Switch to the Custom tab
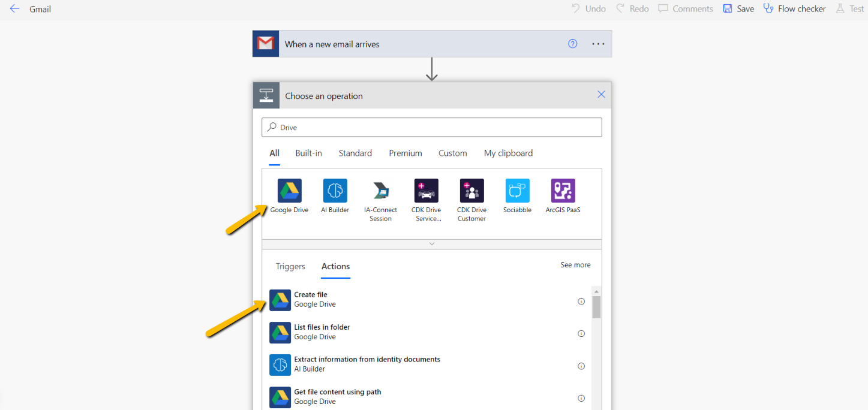Viewport: 868px width, 410px height. coord(453,153)
